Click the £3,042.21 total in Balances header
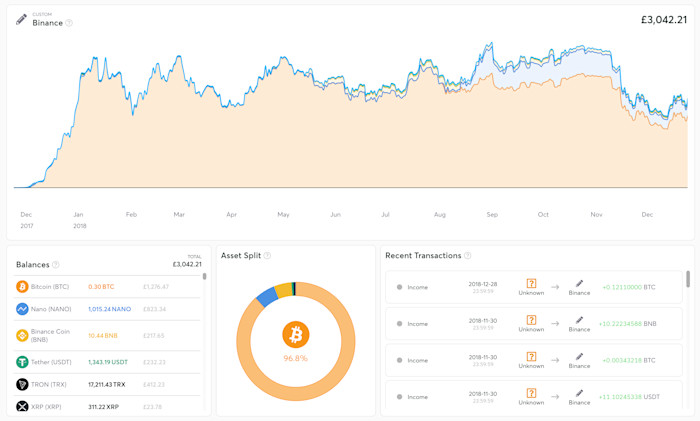The width and height of the screenshot is (700, 421). tap(187, 264)
